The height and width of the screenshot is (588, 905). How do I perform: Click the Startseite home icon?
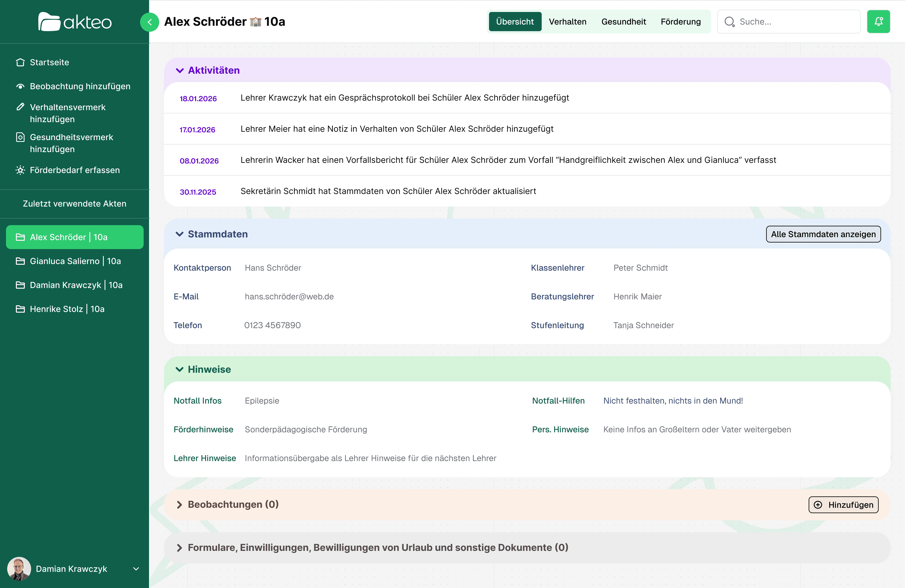click(x=20, y=62)
